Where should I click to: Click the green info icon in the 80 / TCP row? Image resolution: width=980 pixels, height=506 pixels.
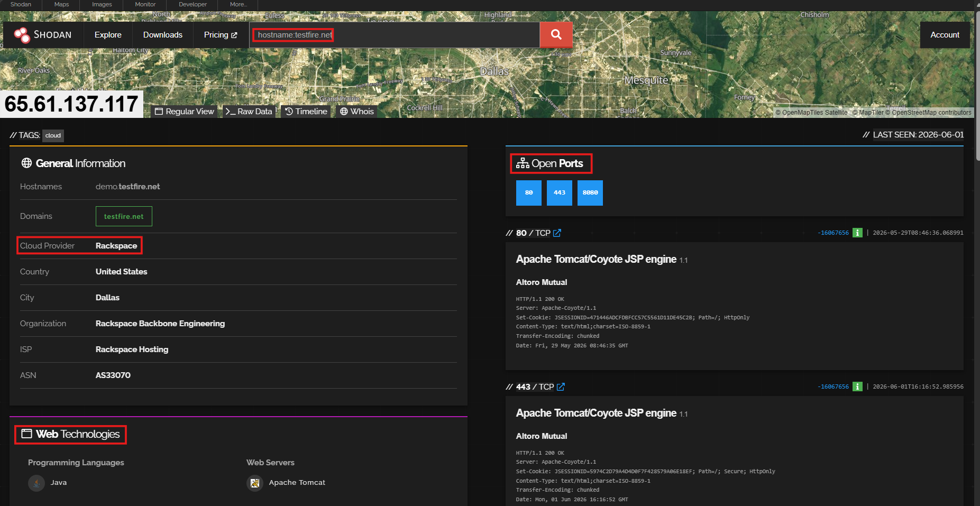857,233
